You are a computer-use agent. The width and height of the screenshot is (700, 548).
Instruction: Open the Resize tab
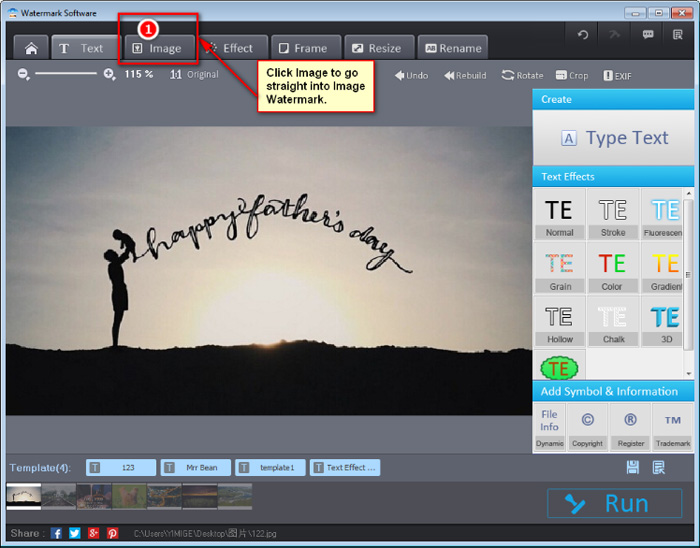(379, 48)
